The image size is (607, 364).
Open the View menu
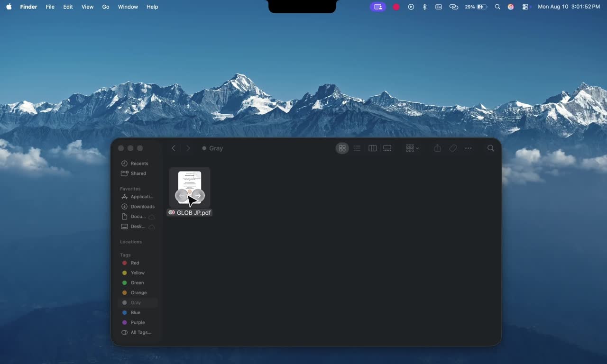pos(87,7)
